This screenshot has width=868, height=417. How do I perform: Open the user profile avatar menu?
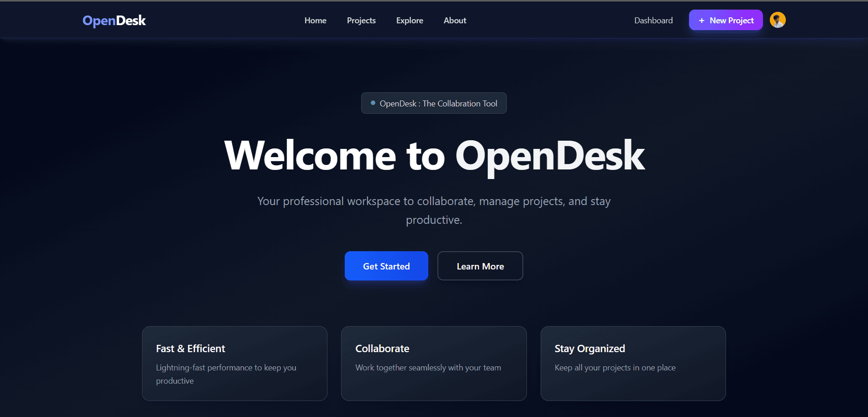pyautogui.click(x=777, y=20)
